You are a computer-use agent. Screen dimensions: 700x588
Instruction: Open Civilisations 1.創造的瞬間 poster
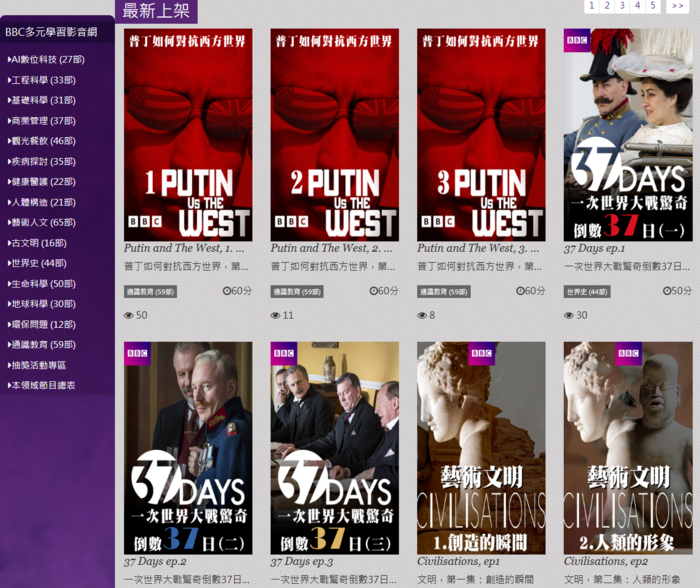[x=481, y=448]
